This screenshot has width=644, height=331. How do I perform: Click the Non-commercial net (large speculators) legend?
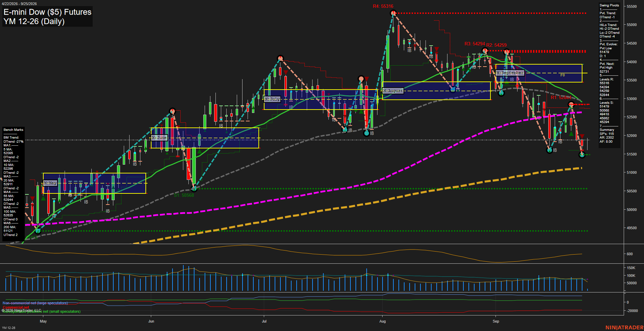(x=35, y=303)
